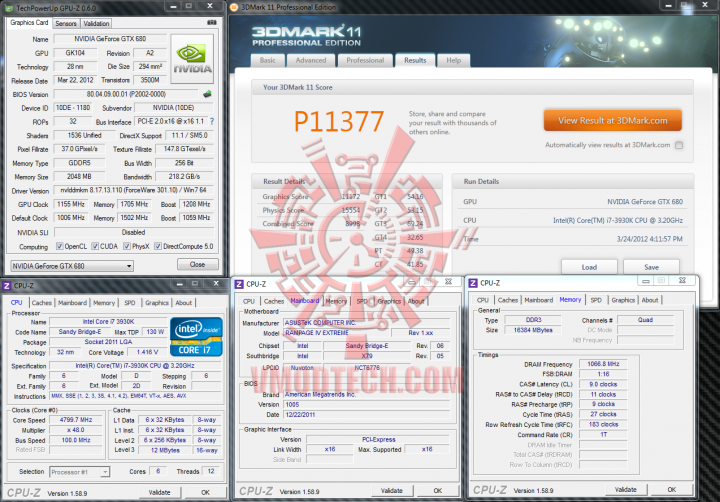Enable automatically view results at 3DMark.com

click(x=679, y=145)
